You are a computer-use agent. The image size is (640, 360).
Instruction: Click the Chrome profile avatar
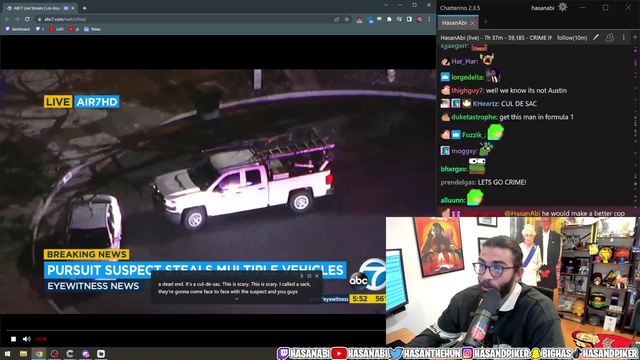coord(419,19)
